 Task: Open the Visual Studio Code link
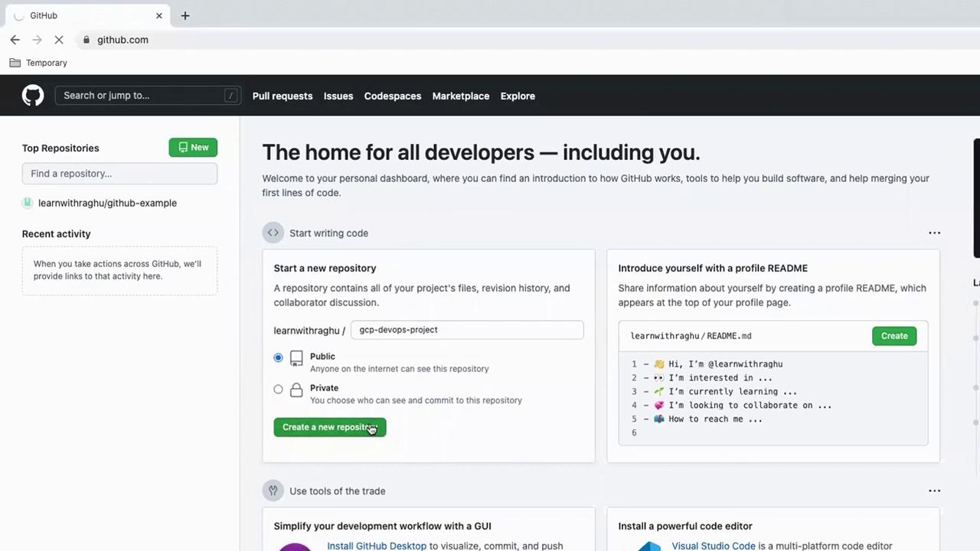(714, 546)
